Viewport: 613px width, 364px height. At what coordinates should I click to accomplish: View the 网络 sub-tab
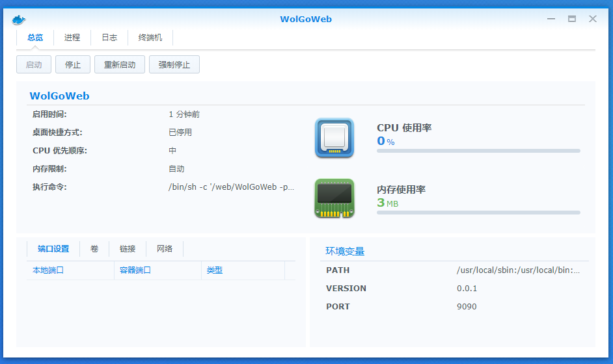[165, 249]
